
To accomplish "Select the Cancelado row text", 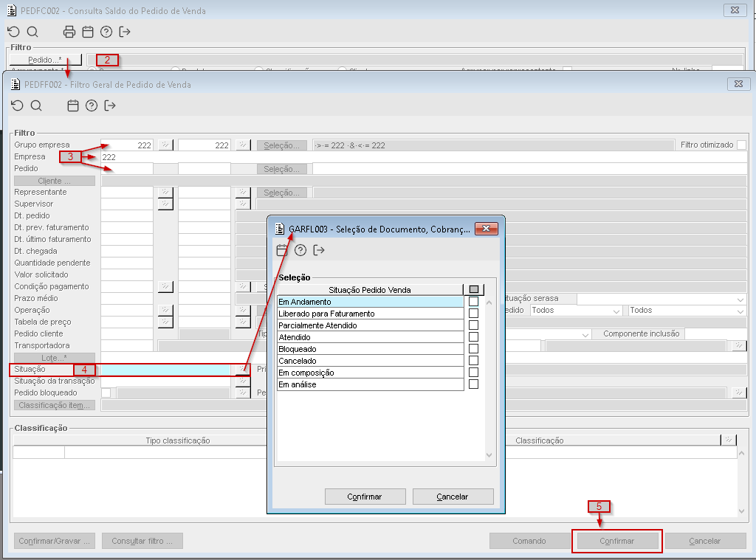I will point(298,361).
